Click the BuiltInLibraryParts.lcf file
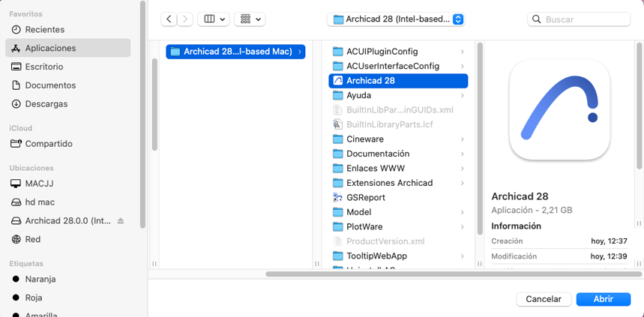 click(x=398, y=124)
